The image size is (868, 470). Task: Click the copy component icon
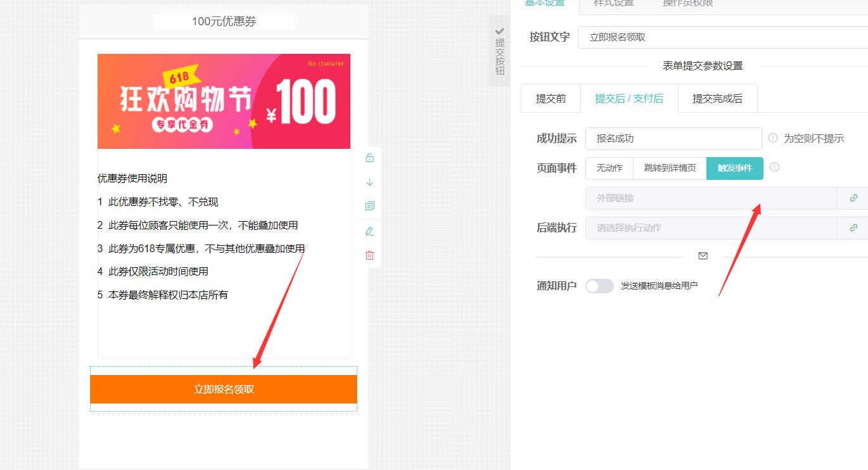pos(370,206)
